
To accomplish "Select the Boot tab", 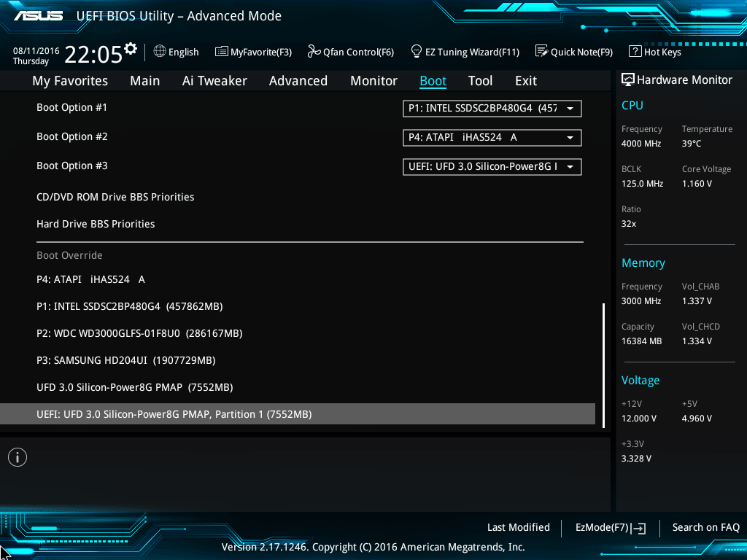I will coord(433,81).
